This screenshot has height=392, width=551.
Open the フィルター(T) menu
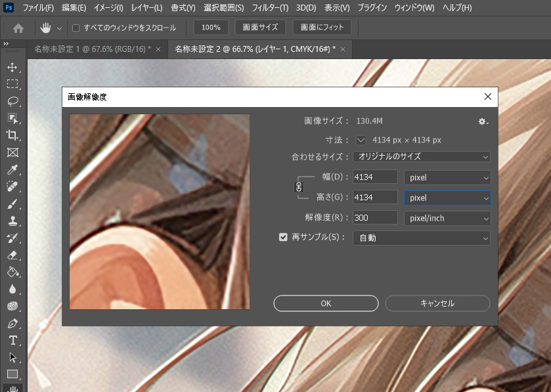[270, 8]
